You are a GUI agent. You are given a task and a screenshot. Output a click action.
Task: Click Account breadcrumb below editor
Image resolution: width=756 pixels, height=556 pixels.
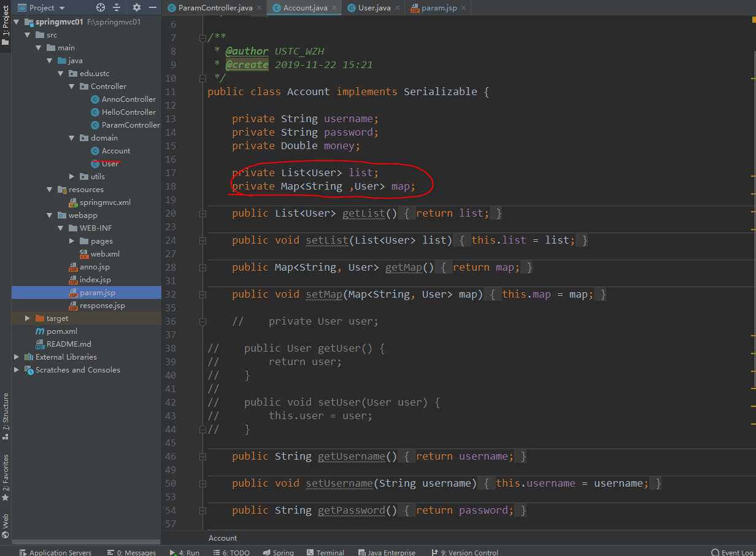[x=223, y=538]
